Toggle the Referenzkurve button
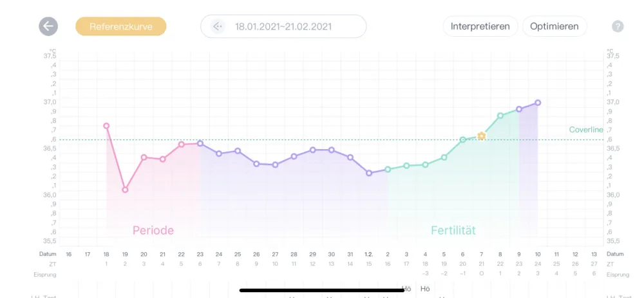644x298 pixels. (121, 26)
